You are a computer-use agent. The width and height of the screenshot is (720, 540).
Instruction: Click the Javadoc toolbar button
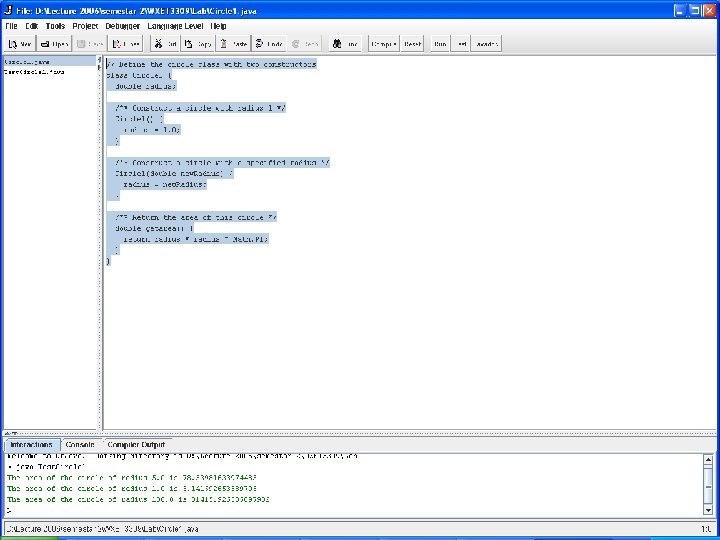[x=486, y=44]
